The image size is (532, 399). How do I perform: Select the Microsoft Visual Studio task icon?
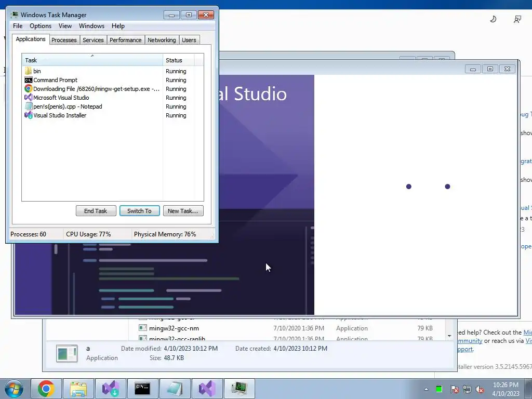[x=29, y=97]
